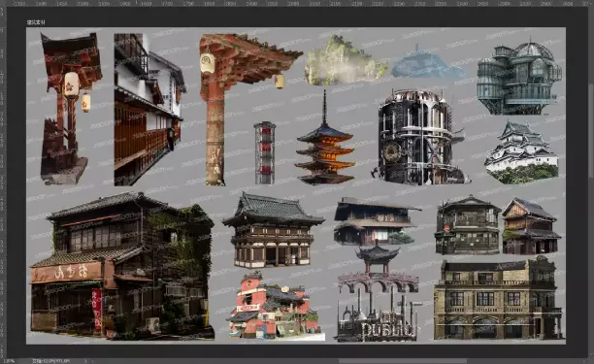Click the document size info in status bar

[50, 361]
